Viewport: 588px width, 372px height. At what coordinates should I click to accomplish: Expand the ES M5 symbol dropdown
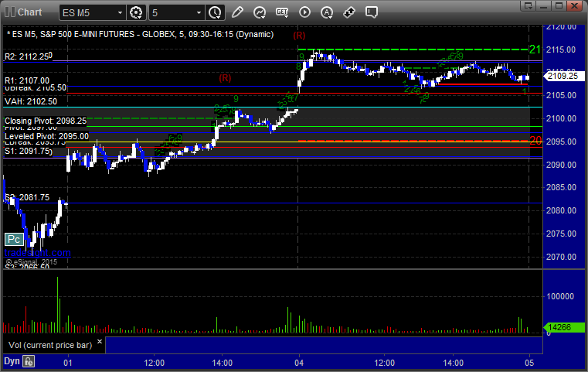coord(120,13)
